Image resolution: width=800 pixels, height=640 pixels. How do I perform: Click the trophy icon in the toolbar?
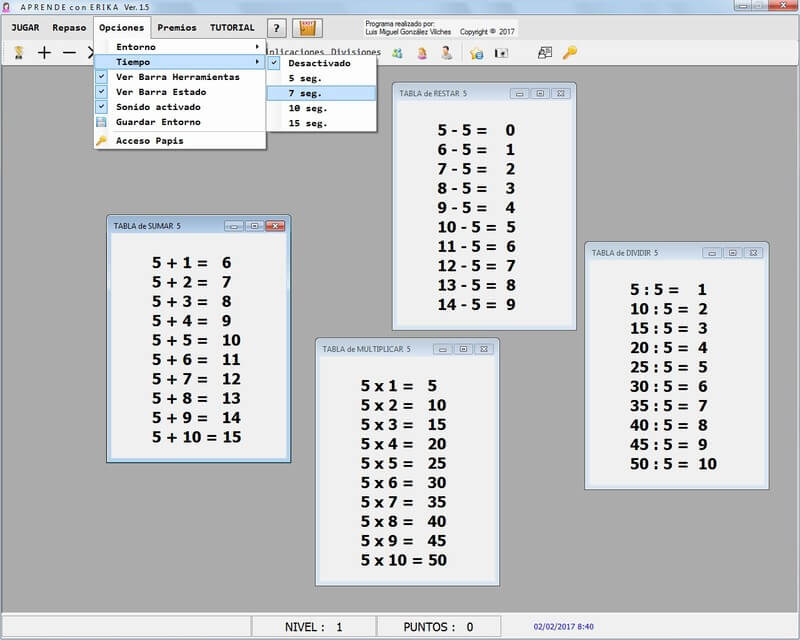[18, 52]
